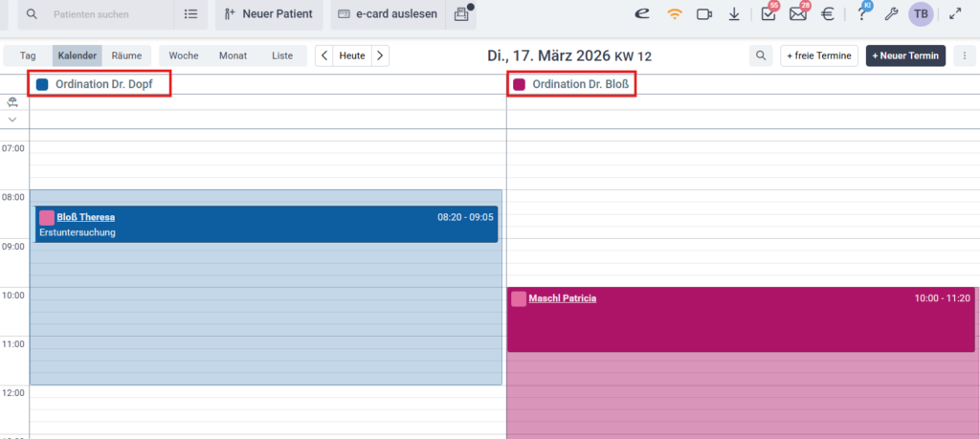This screenshot has height=439, width=980.
Task: Open the tasks checklist icon with badge
Action: click(768, 14)
